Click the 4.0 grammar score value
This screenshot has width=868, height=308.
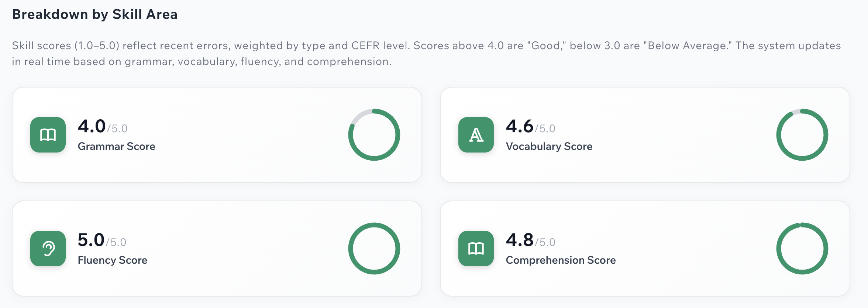click(92, 126)
